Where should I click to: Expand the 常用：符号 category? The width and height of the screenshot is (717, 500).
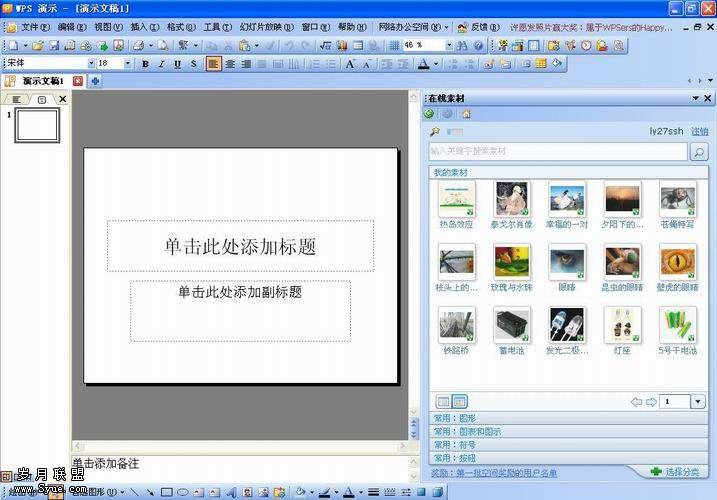click(568, 445)
